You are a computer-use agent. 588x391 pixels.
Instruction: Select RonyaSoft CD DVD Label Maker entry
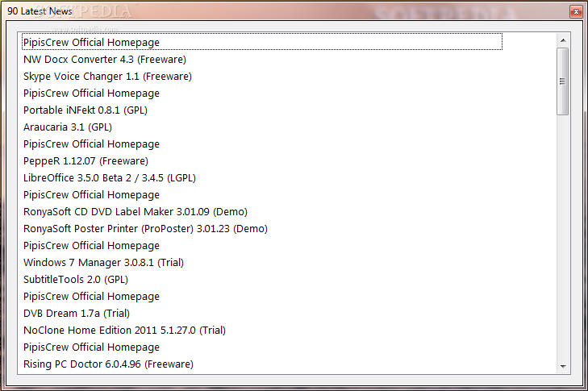click(136, 212)
